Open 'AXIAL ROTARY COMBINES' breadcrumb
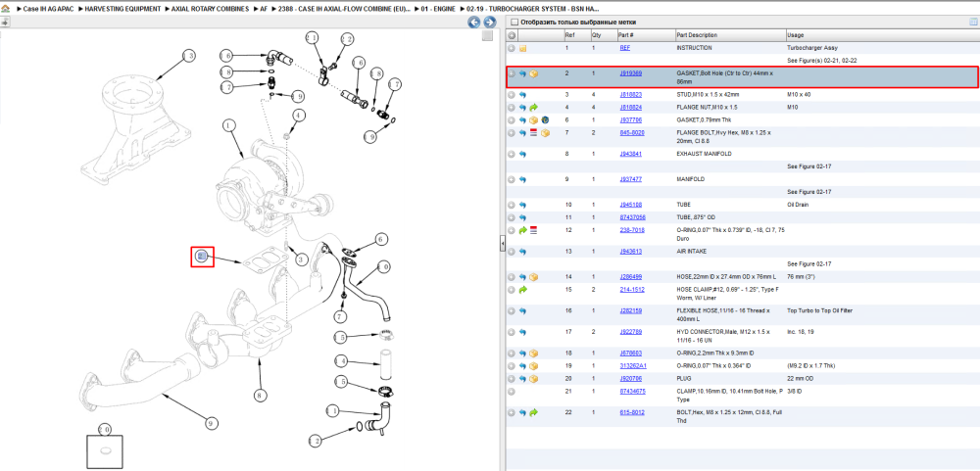Viewport: 980px width, 471px height. 210,10
